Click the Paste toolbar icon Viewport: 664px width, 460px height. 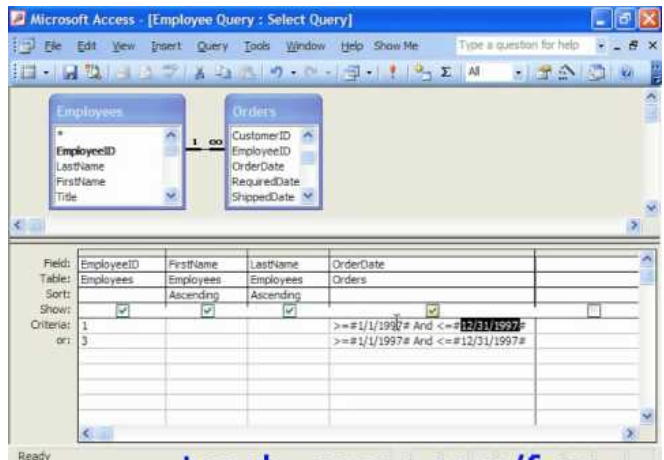(248, 72)
